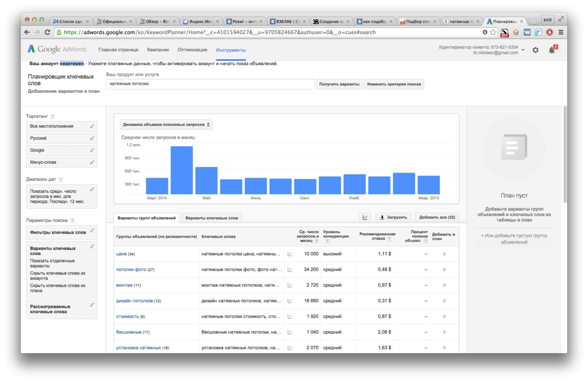Open Диапазон дат help question mark

tap(60, 179)
